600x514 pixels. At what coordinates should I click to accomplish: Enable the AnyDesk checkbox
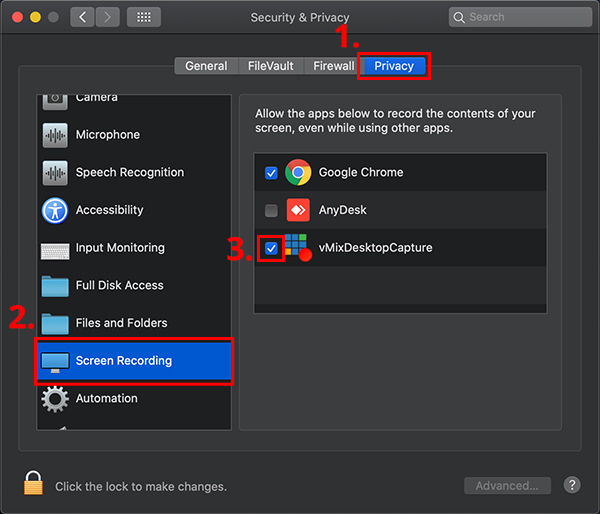[x=271, y=211]
